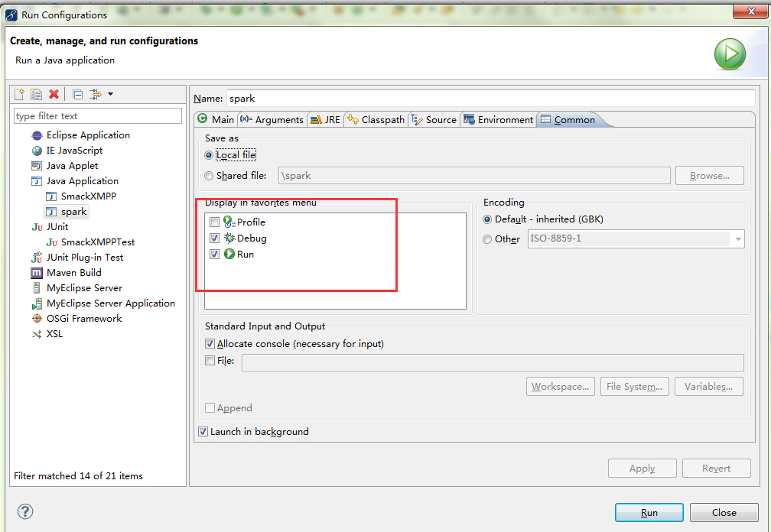This screenshot has width=771, height=532.
Task: Select the MyEclipse Server icon
Action: [x=37, y=288]
